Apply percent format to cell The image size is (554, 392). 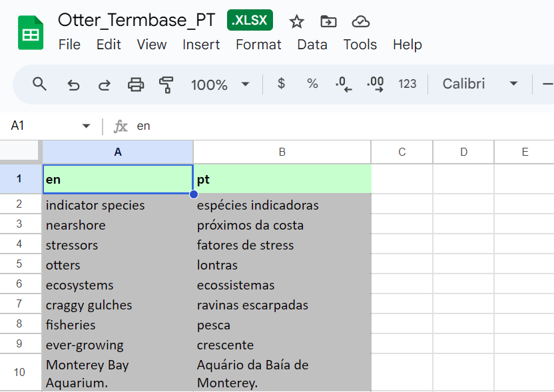pos(312,84)
